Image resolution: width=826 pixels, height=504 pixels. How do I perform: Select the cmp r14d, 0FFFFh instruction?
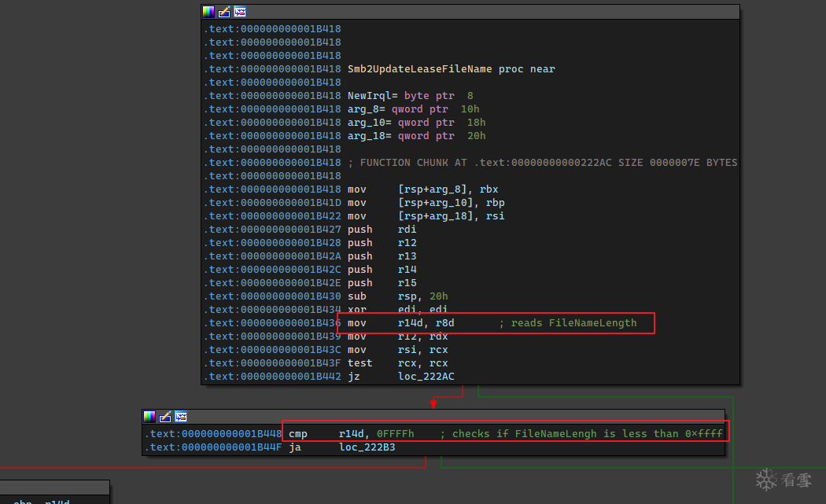[x=352, y=434]
